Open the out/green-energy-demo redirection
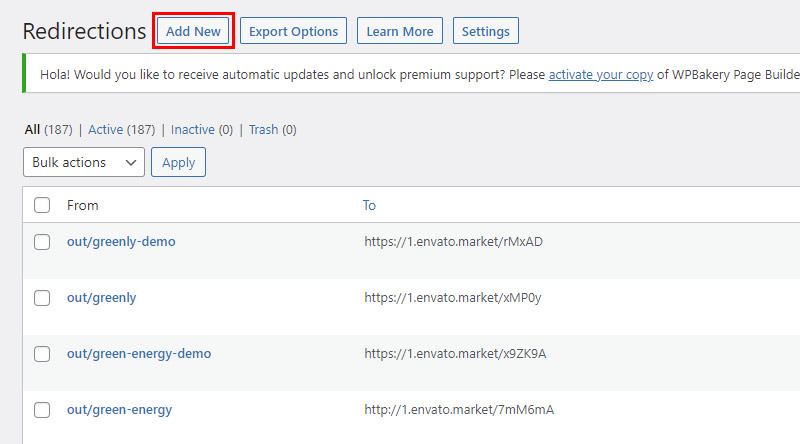 139,354
